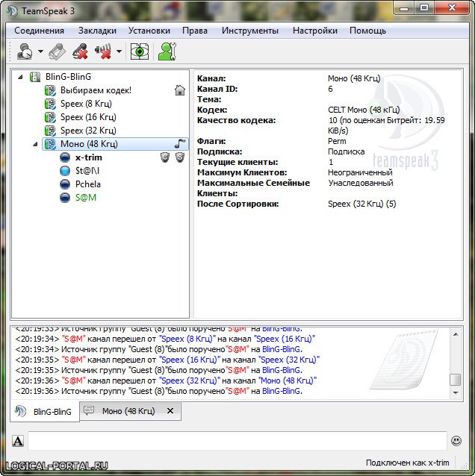
Task: Collapse the Моно (48 Кгц) channel
Action: coord(35,144)
